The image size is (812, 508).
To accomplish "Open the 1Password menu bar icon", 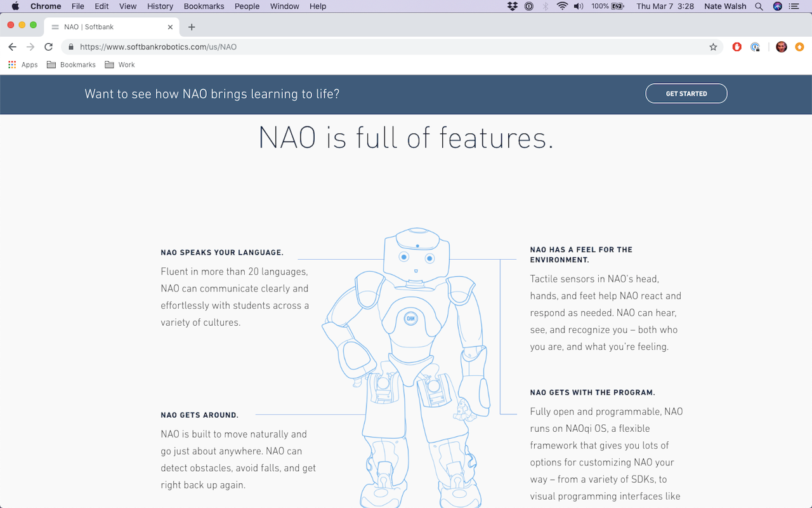I will click(529, 6).
